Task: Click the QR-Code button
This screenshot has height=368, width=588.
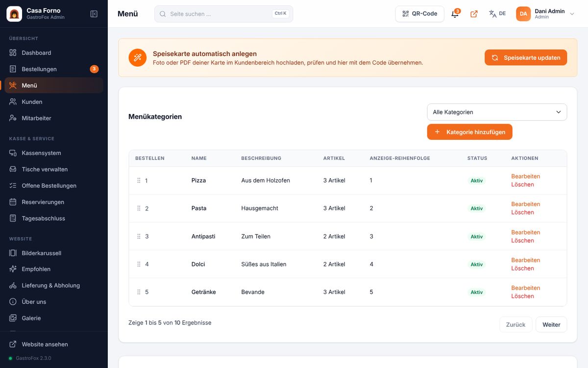Action: 420,14
